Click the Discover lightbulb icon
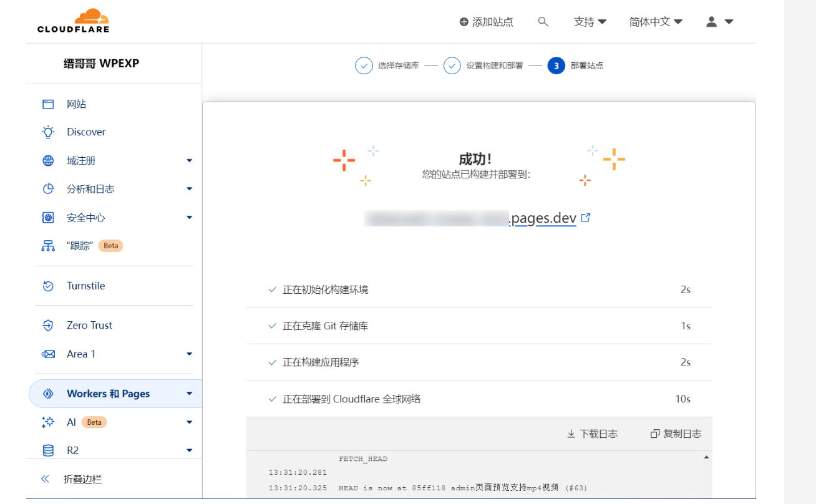 (x=48, y=132)
